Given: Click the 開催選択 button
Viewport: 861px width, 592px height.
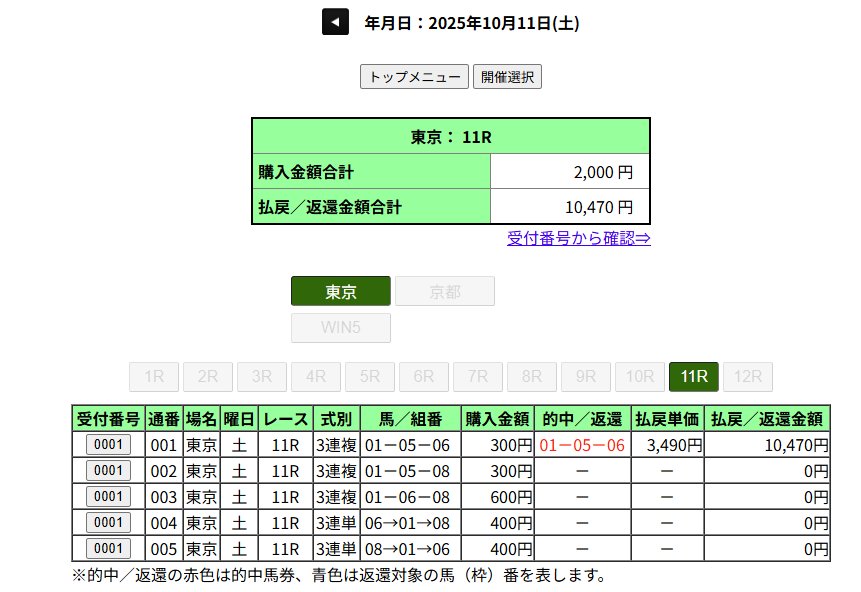Looking at the screenshot, I should 507,77.
